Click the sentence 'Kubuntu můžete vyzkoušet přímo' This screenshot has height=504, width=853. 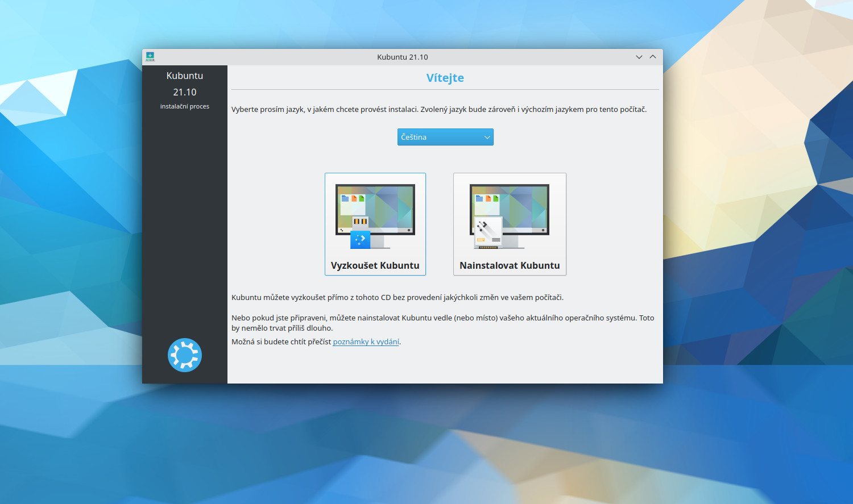pyautogui.click(x=397, y=297)
